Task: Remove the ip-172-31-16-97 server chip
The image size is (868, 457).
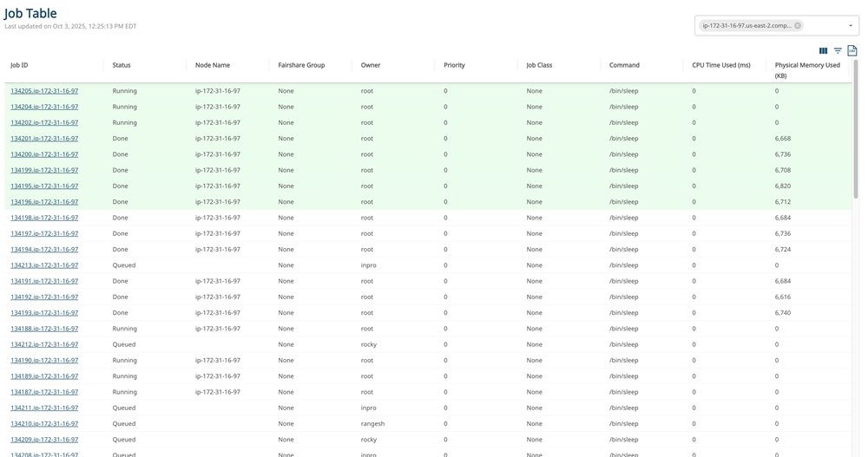Action: 798,25
